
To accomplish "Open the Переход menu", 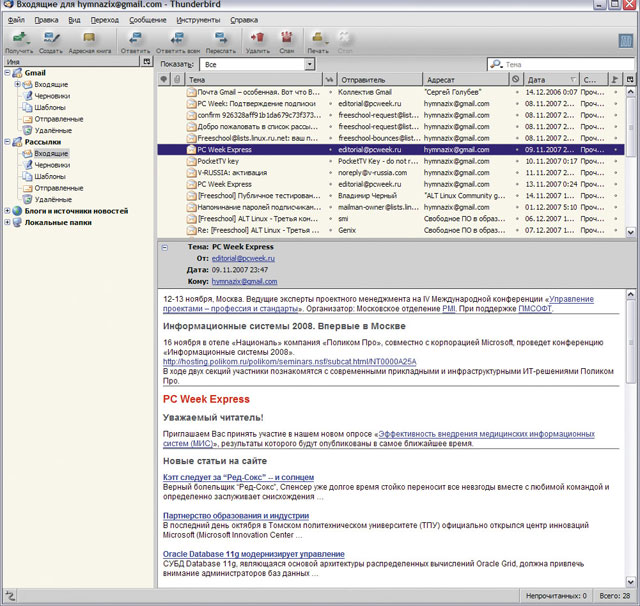I will pyautogui.click(x=104, y=20).
